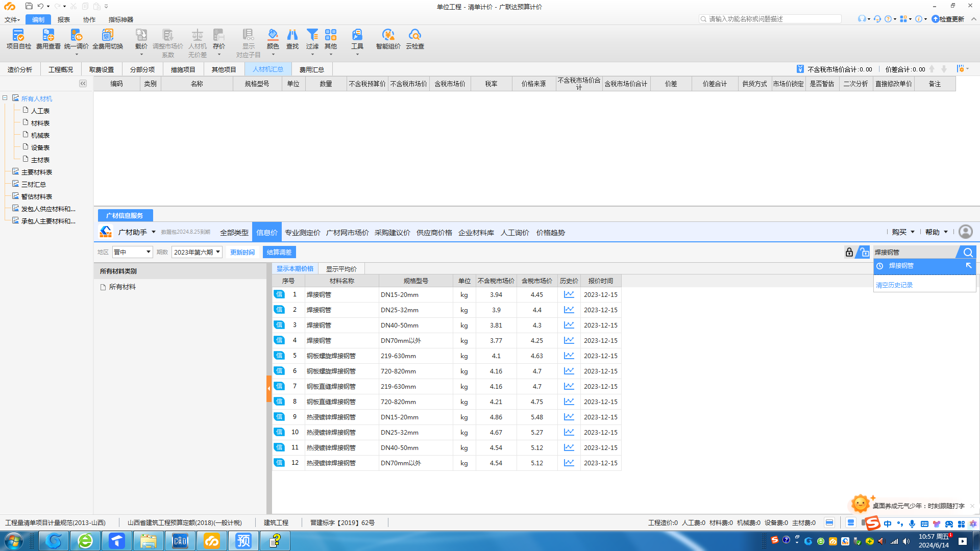Open the 期数 2023年第六期 dropdown
The image size is (980, 551).
(x=197, y=252)
